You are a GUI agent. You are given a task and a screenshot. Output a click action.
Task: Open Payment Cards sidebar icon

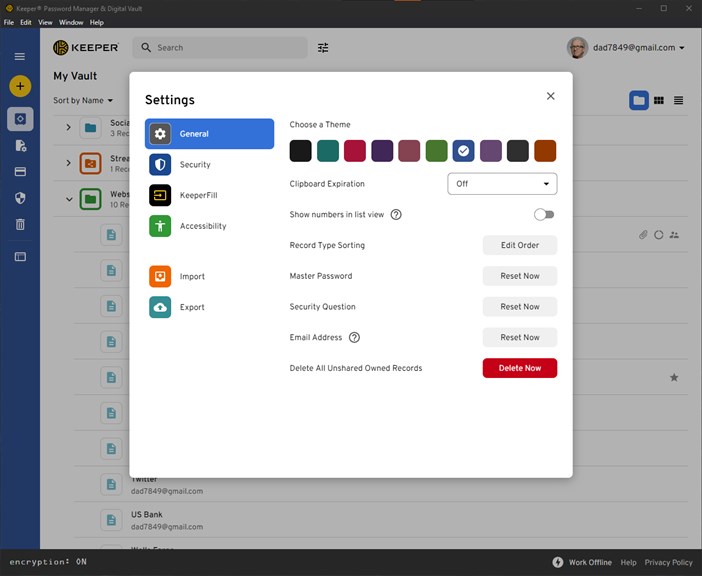pos(20,172)
